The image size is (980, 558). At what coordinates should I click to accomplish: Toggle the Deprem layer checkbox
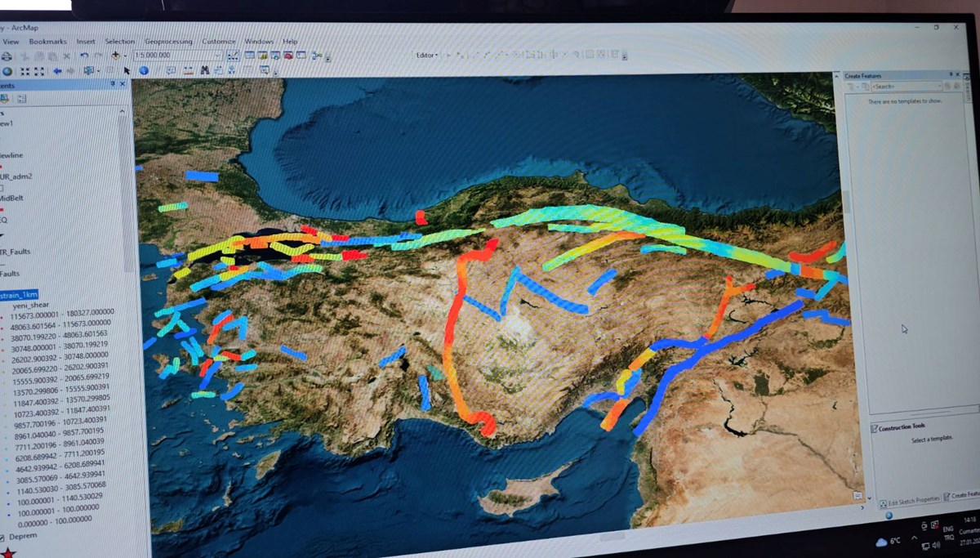tap(2, 537)
